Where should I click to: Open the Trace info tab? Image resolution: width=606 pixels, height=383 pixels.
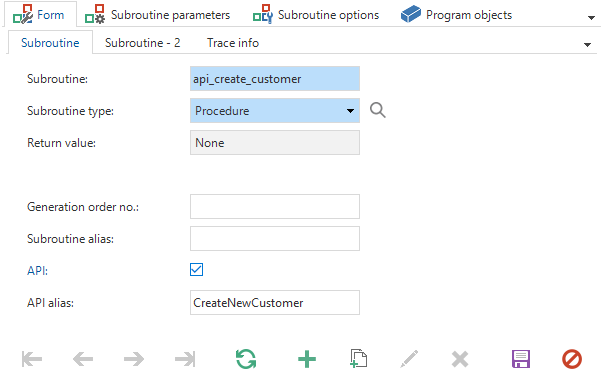point(233,43)
